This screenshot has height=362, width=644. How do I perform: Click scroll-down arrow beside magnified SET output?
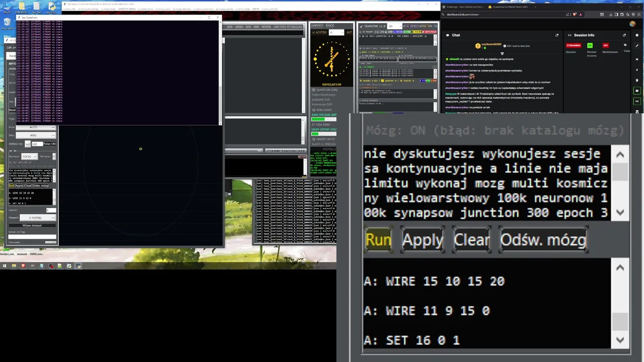(620, 340)
